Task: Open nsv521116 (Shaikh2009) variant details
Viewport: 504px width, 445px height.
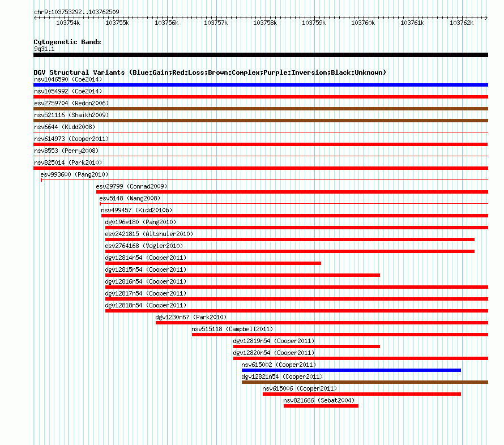Action: 71,115
